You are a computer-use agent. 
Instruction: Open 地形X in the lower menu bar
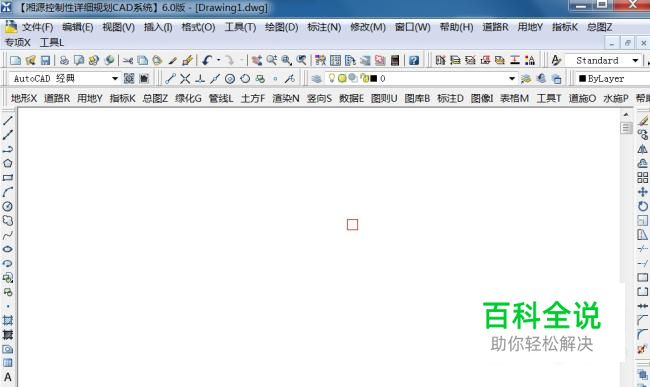(x=24, y=99)
